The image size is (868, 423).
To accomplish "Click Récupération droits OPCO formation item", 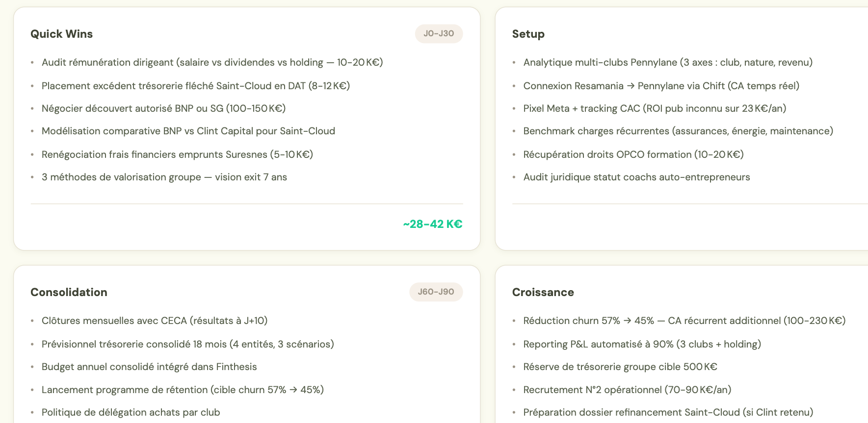I will click(633, 154).
